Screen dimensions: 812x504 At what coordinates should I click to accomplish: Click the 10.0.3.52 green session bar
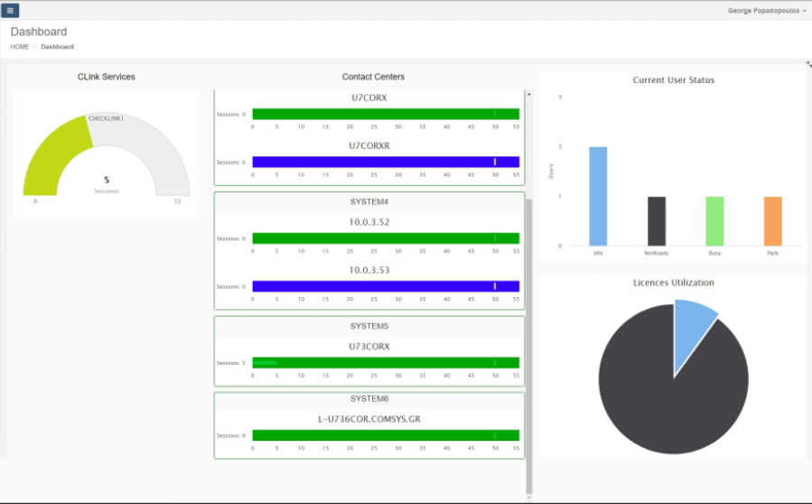click(x=386, y=238)
